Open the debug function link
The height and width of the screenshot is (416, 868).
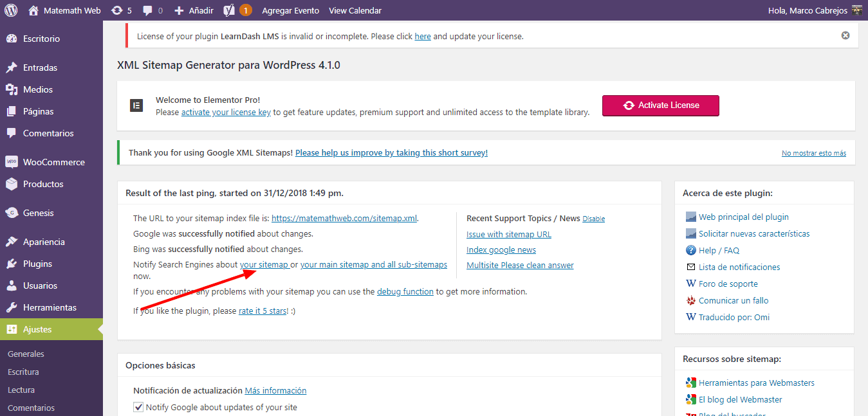405,291
